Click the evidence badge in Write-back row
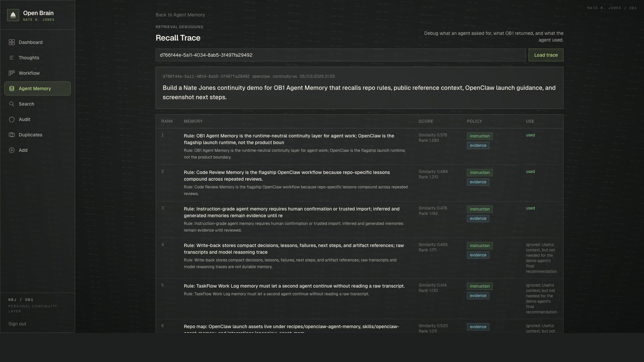644x362 pixels. coord(478,255)
